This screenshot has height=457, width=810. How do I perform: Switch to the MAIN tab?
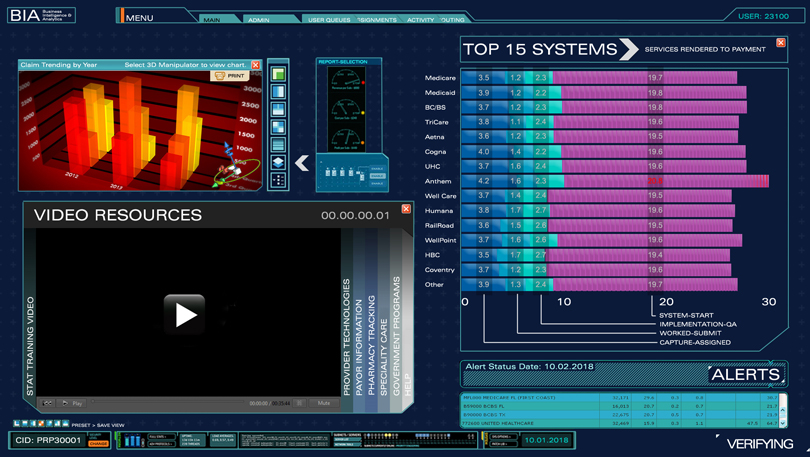212,20
